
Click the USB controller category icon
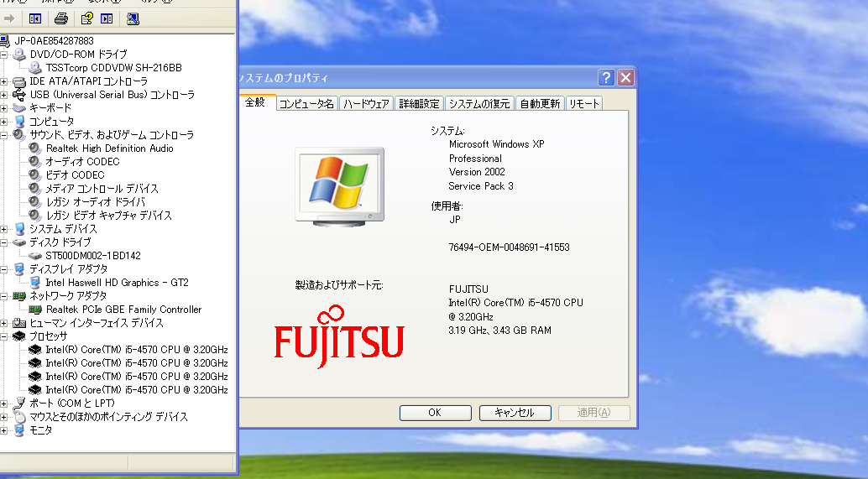(x=19, y=95)
